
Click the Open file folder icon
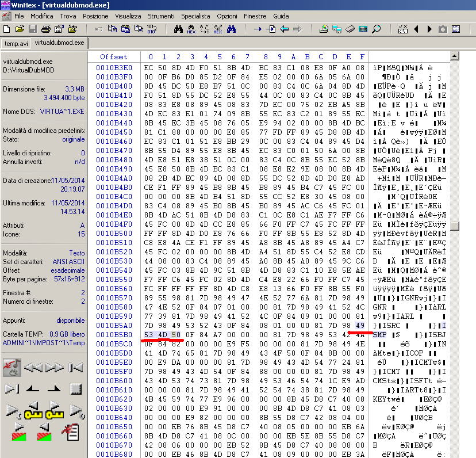[x=20, y=29]
